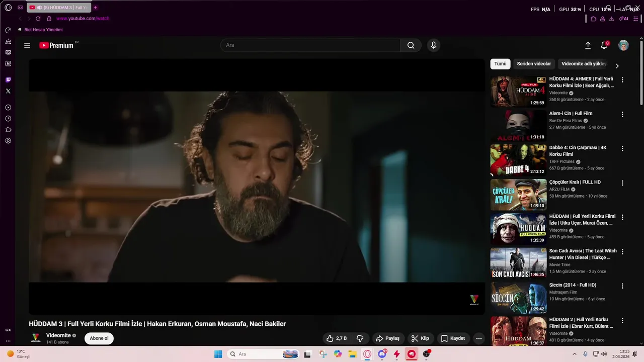This screenshot has height=362, width=644.
Task: Click the site security padlock icon
Action: click(49, 19)
